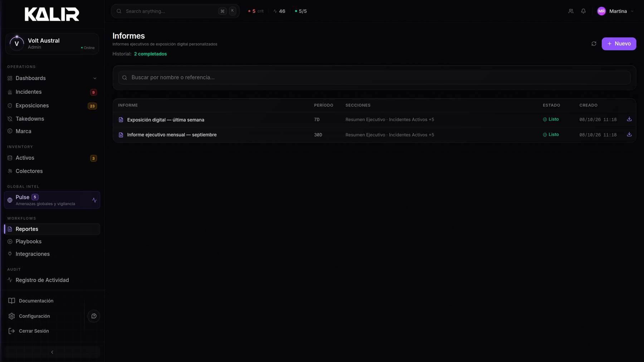Collapse the sidebar with the chevron
This screenshot has height=362, width=644.
click(52, 352)
